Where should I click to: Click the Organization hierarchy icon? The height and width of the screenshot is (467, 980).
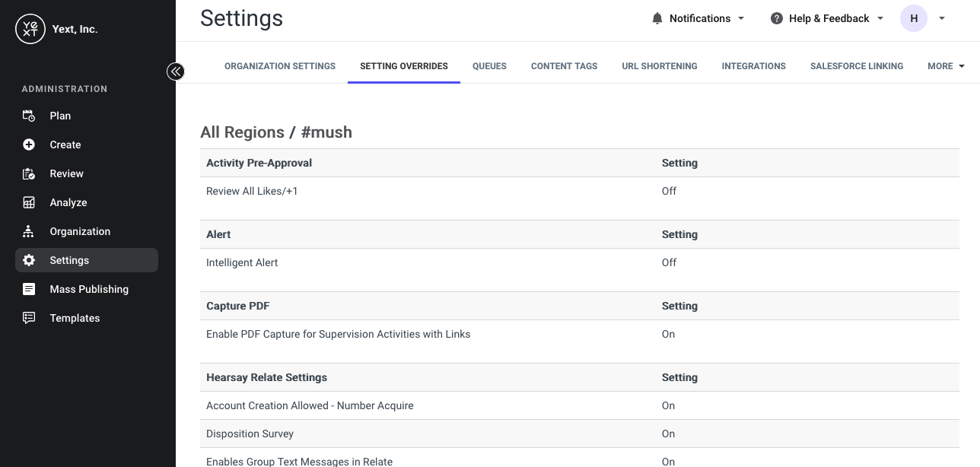[29, 231]
